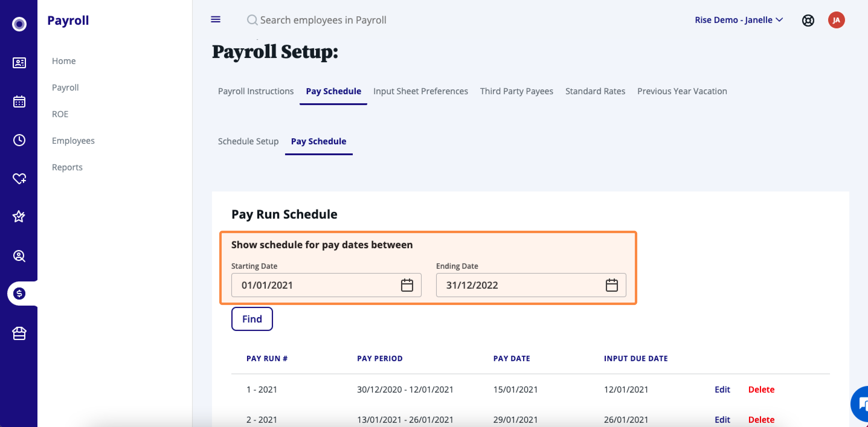Click the 1 - 2021 pay run cell

[262, 390]
